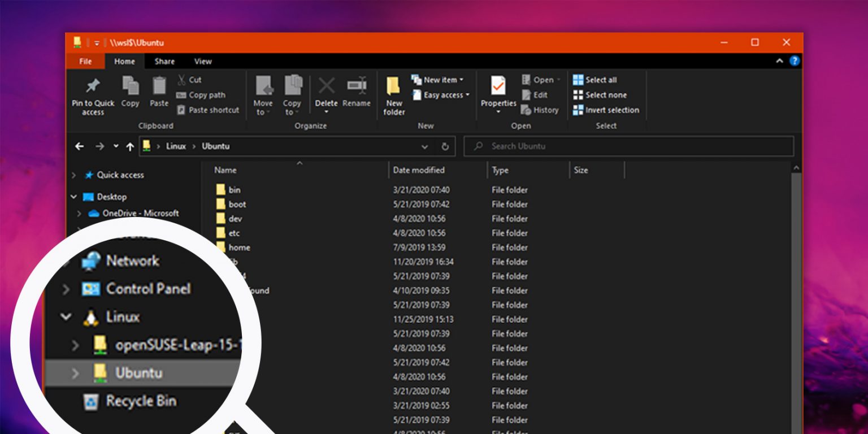Toggle Invert selection
Screen dimensions: 868x434
[x=606, y=110]
